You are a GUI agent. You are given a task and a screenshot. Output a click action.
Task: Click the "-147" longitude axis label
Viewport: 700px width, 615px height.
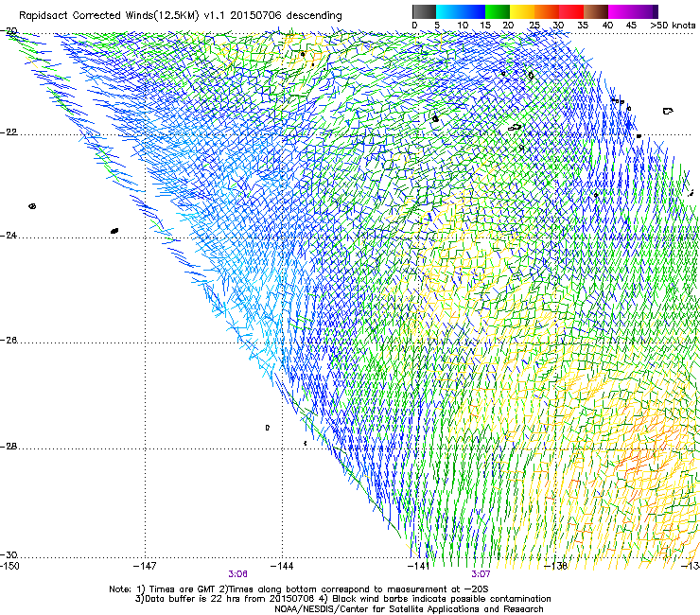145,566
